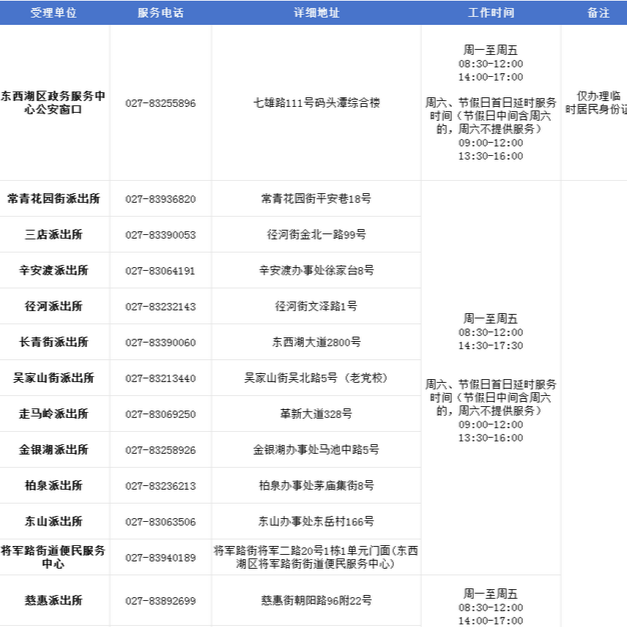
Task: Click the 仅办理临时居民身份证 remark cell
Action: [596, 102]
